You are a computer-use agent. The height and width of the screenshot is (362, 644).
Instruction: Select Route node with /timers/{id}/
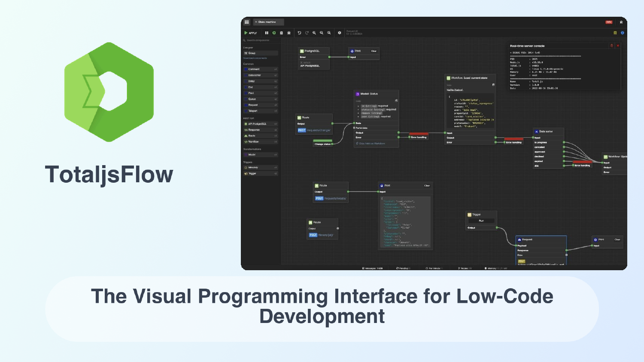click(323, 229)
